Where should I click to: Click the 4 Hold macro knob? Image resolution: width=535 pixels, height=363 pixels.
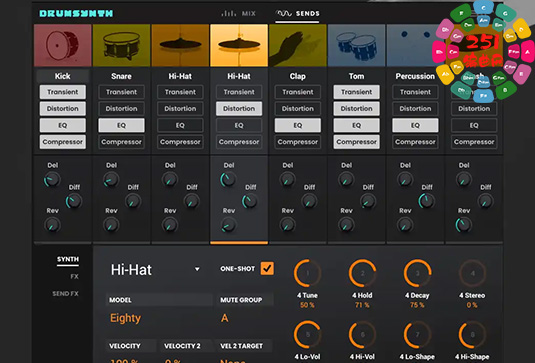point(362,273)
